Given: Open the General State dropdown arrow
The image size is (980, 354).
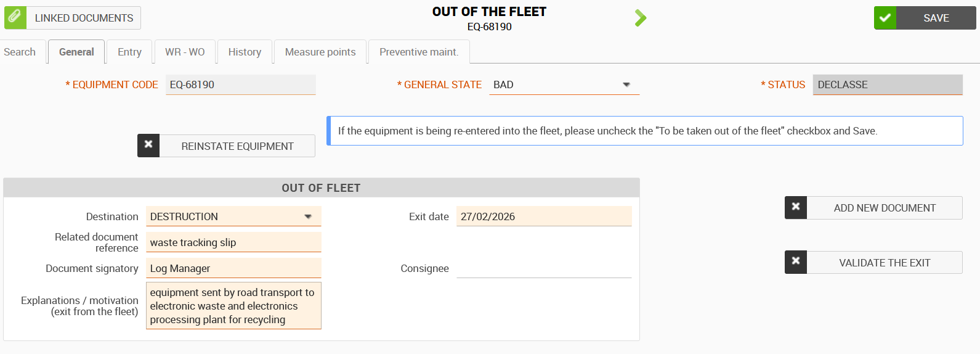Looking at the screenshot, I should 626,84.
